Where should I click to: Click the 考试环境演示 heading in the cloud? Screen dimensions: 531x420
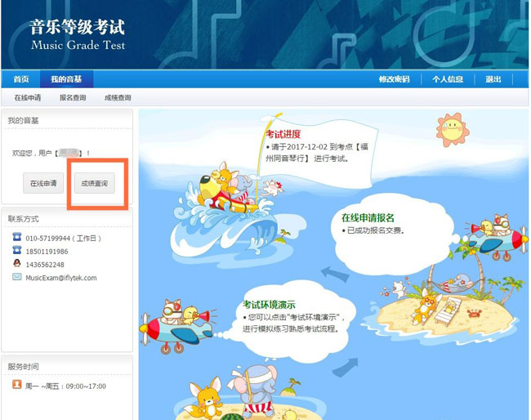[x=269, y=305]
